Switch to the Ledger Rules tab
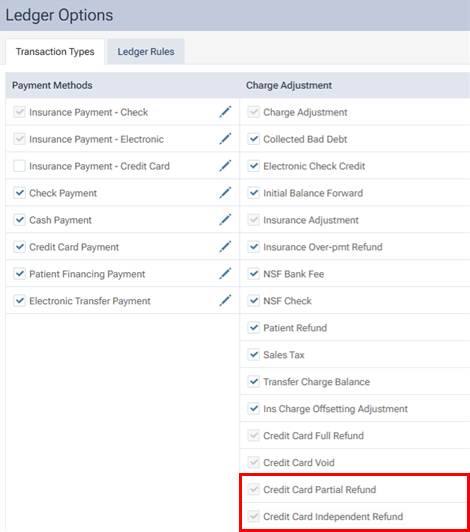470x532 pixels. coord(146,52)
